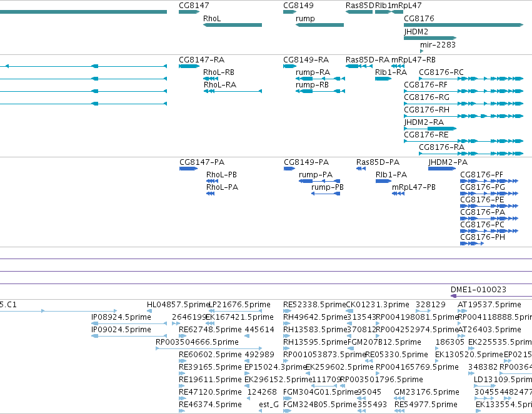
Task: Select EST RP003504666.5prime
Action: pos(209,348)
